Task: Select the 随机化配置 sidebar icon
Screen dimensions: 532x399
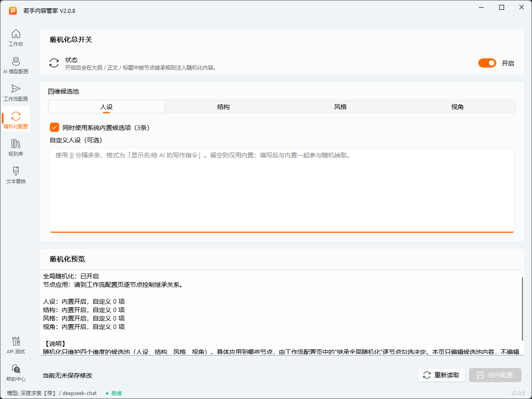Action: pos(16,119)
